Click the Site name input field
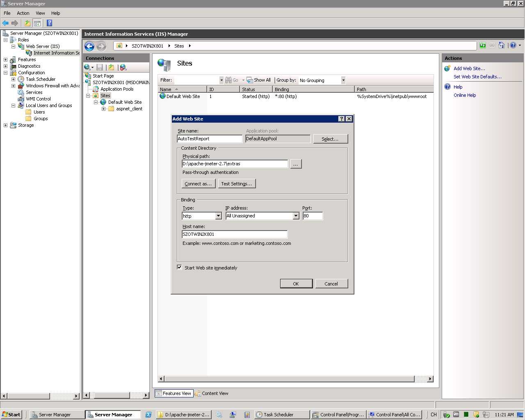This screenshot has width=525, height=420. coord(210,139)
